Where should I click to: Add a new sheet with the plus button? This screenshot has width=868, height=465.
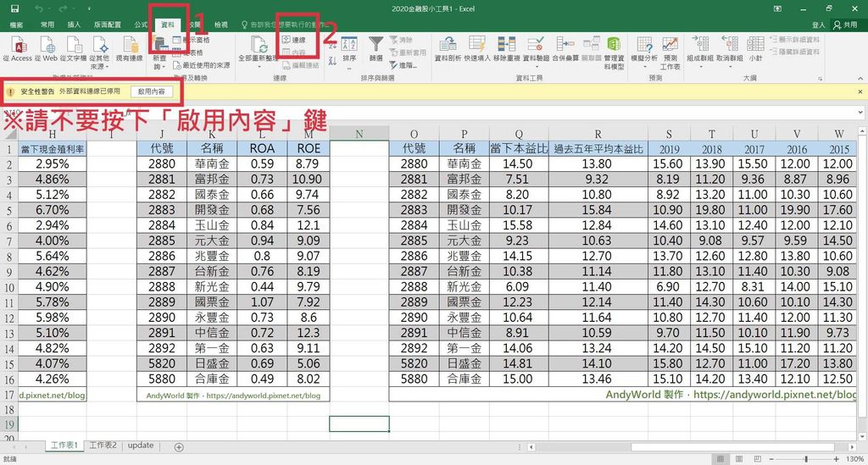(179, 446)
